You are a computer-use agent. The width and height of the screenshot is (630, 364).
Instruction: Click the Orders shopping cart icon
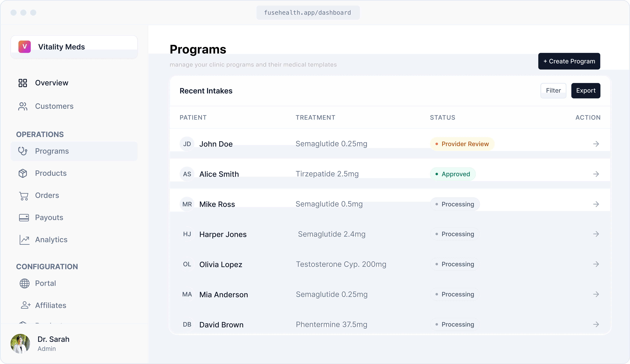[x=24, y=196]
